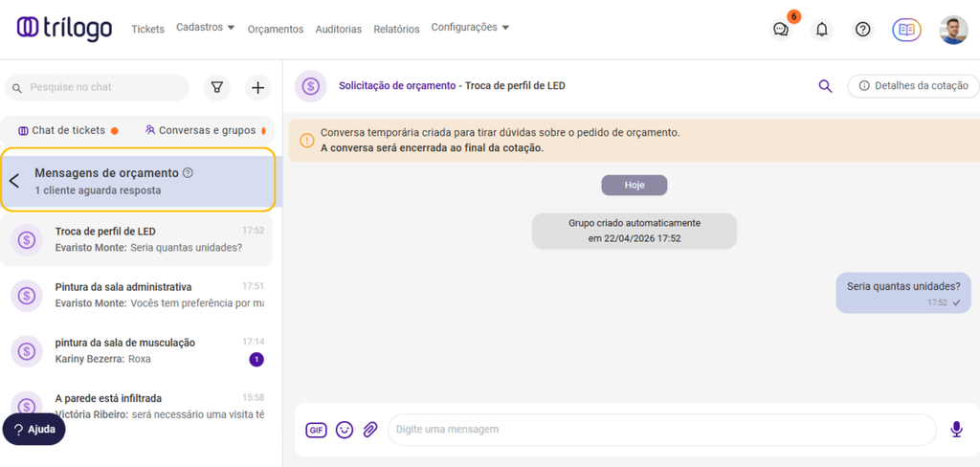Image resolution: width=980 pixels, height=467 pixels.
Task: Start a new conversation with plus icon
Action: [257, 88]
